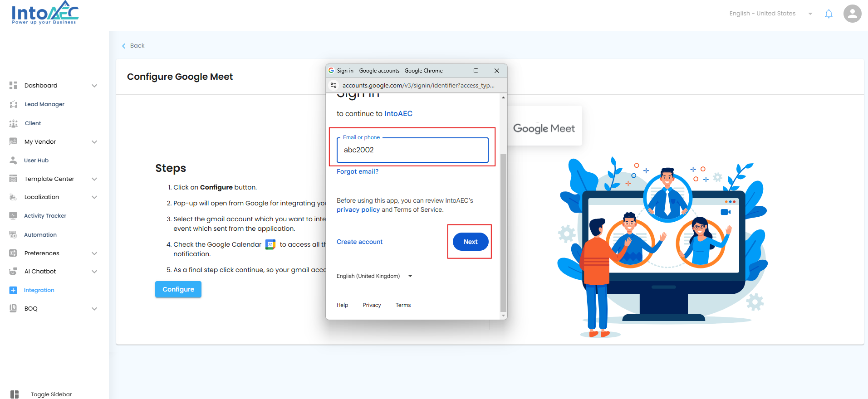This screenshot has width=868, height=399.
Task: Minimize the Google sign-in popup window
Action: (455, 71)
